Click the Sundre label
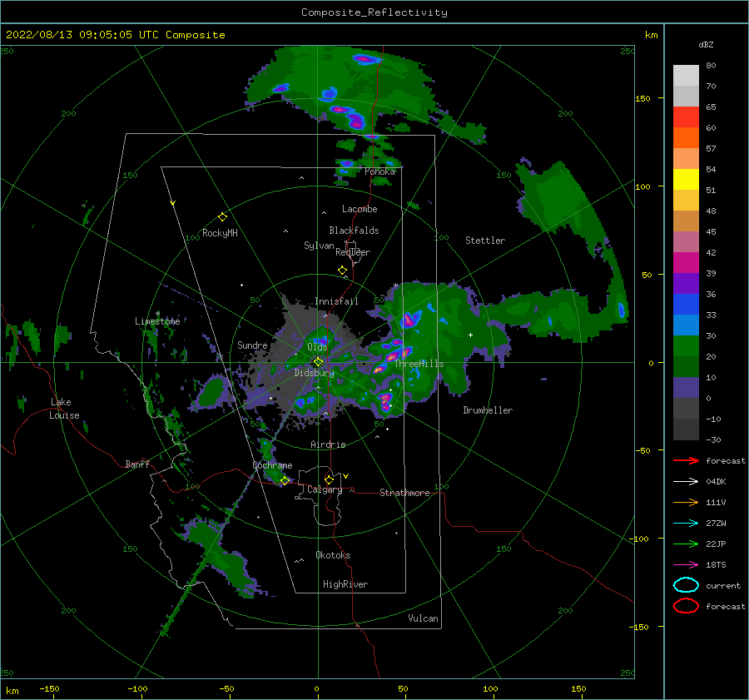 252,345
